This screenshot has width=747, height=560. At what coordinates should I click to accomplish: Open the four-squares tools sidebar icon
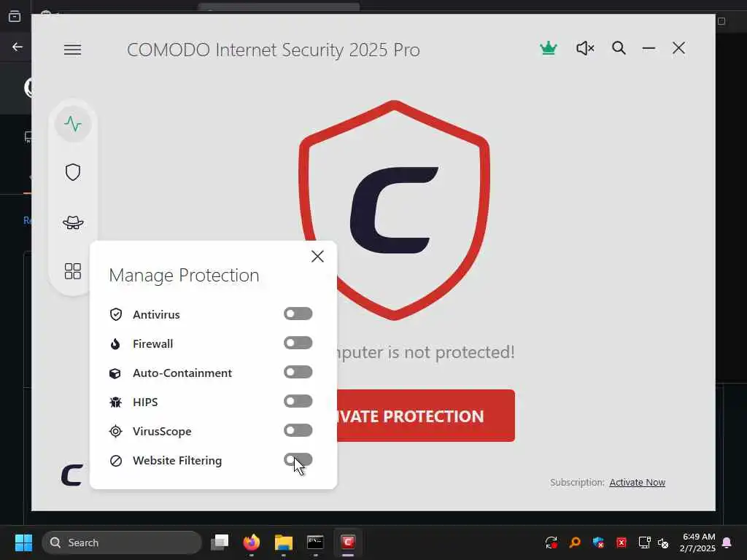coord(73,271)
